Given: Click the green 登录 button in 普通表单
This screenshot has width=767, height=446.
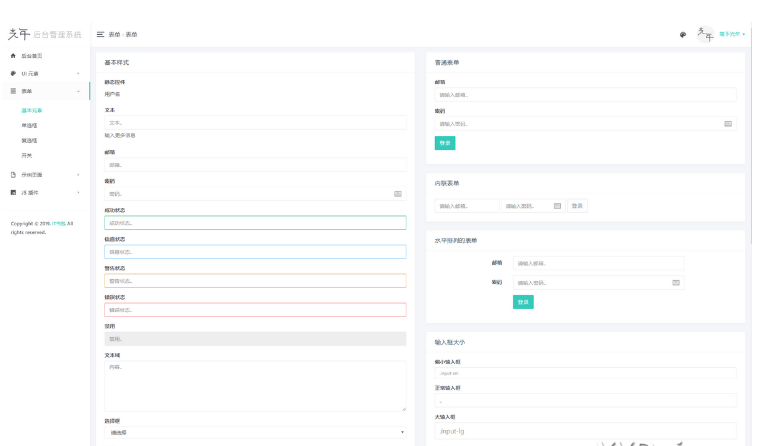Looking at the screenshot, I should pyautogui.click(x=445, y=143).
